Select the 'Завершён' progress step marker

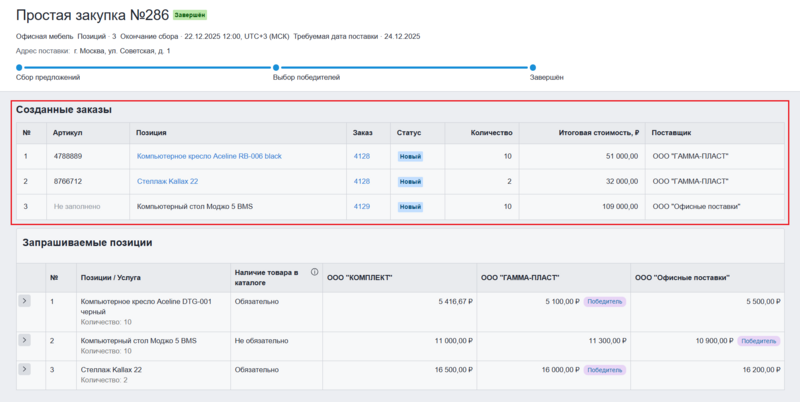[533, 67]
